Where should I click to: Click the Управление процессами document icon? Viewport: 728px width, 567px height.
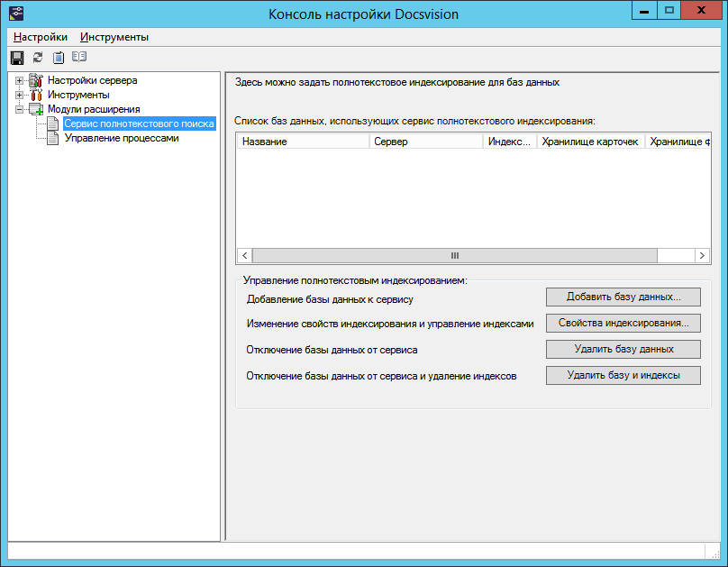click(53, 139)
